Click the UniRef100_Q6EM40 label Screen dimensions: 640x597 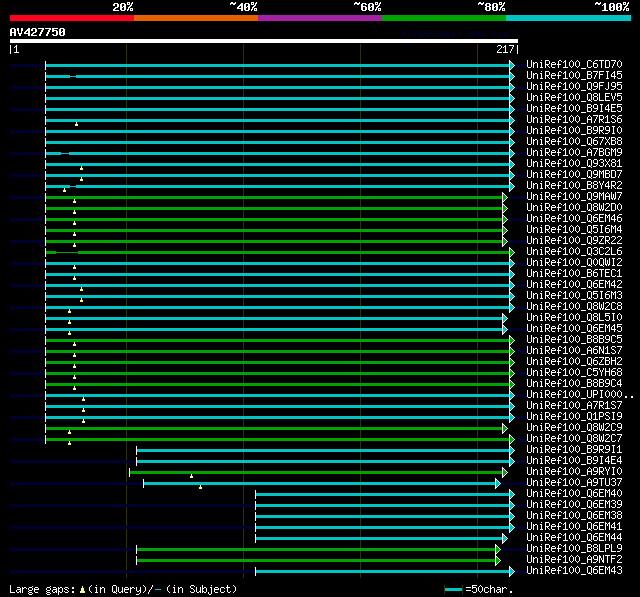574,494
